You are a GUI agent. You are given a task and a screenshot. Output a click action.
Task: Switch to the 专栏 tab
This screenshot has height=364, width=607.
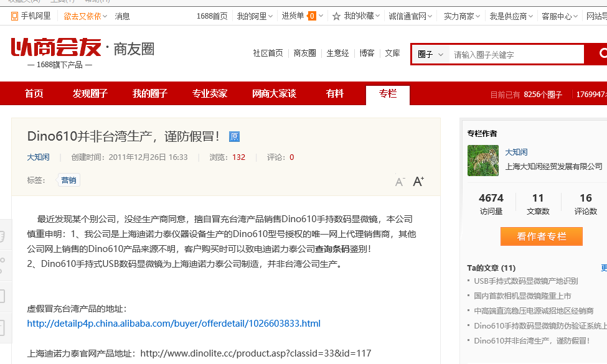point(387,95)
